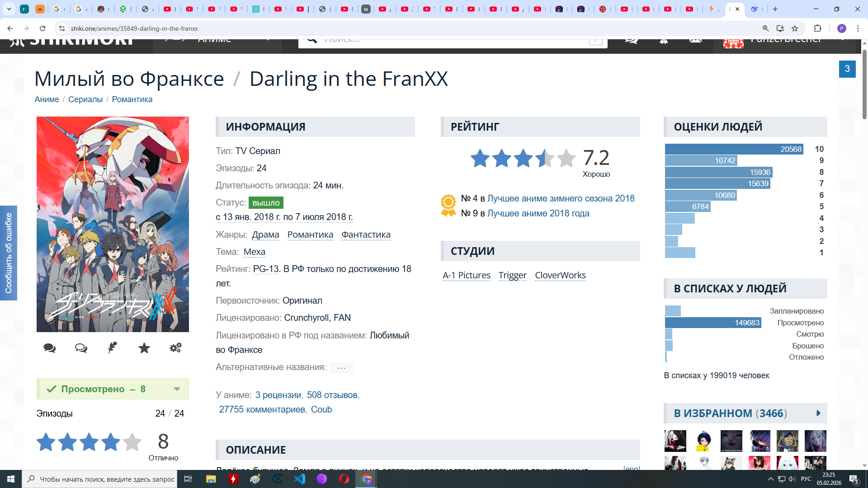This screenshot has width=868, height=488.
Task: Open the 508 отзывов link
Action: [x=332, y=395]
